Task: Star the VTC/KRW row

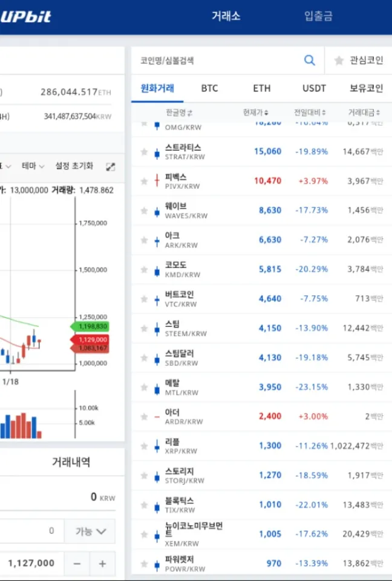Action: pos(144,299)
